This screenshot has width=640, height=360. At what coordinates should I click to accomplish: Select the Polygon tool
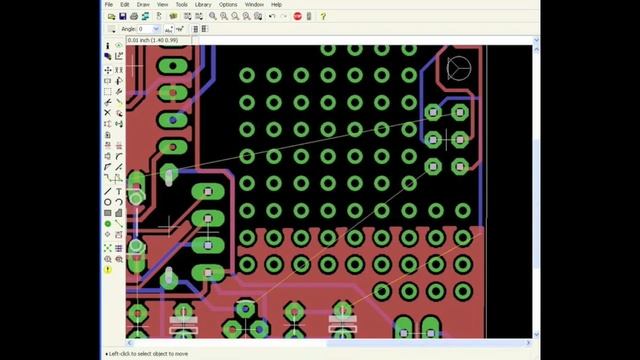[119, 213]
